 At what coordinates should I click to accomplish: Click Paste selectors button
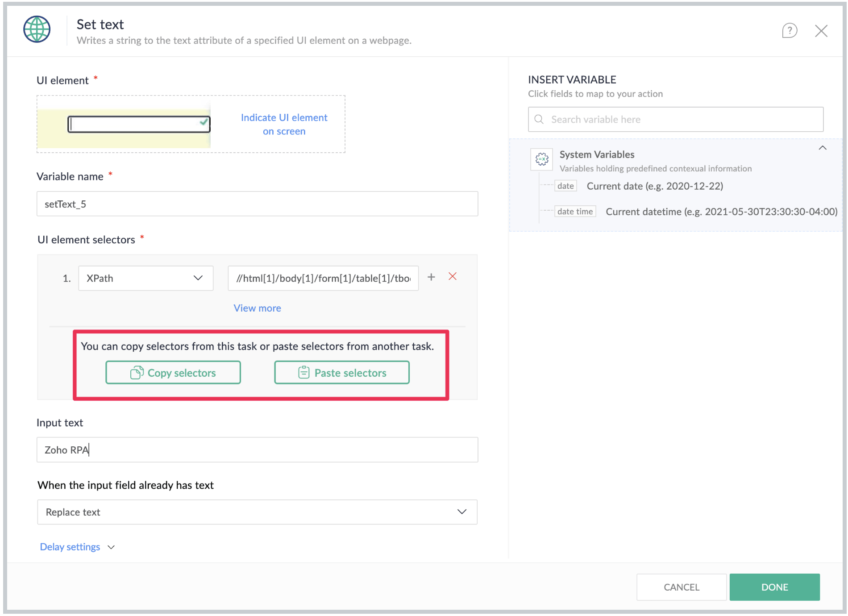pyautogui.click(x=342, y=372)
